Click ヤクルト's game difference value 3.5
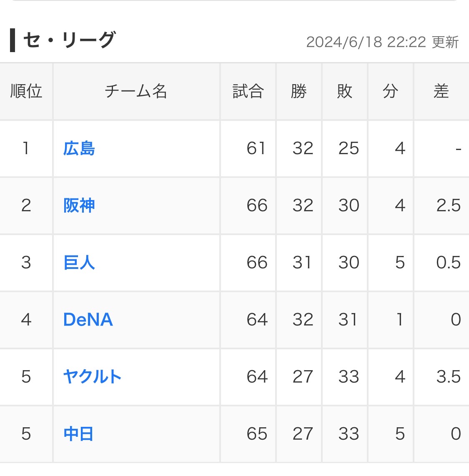Image resolution: width=469 pixels, height=476 pixels. tap(448, 377)
